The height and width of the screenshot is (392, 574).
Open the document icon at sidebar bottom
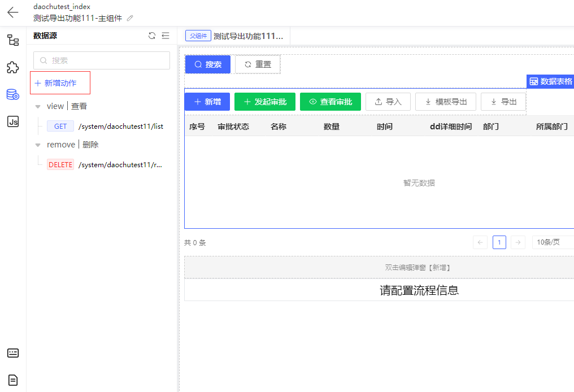click(x=13, y=380)
